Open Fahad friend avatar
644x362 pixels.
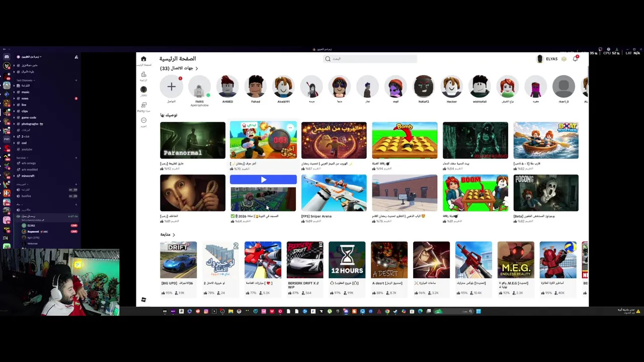[x=256, y=86]
